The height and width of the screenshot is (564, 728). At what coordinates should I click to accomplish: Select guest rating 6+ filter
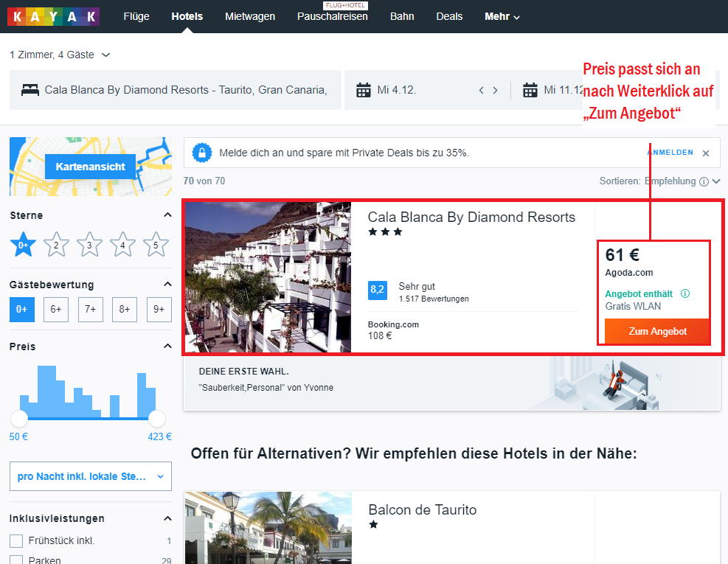click(x=56, y=309)
